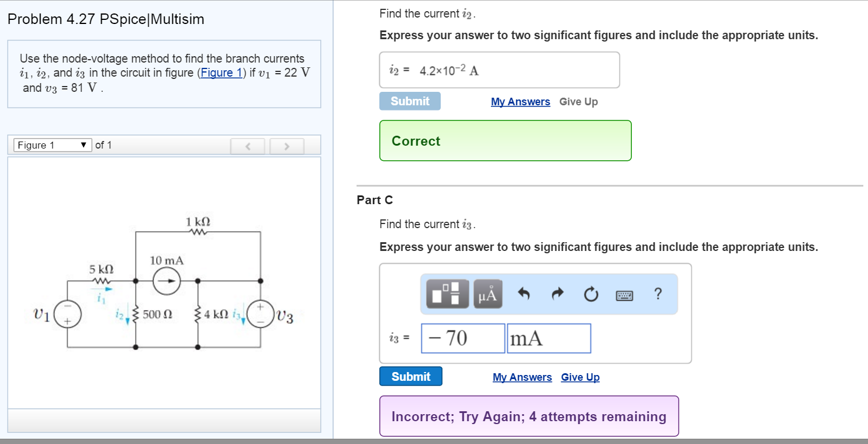Click Give Up for Part C
The width and height of the screenshot is (868, 444).
tap(580, 377)
